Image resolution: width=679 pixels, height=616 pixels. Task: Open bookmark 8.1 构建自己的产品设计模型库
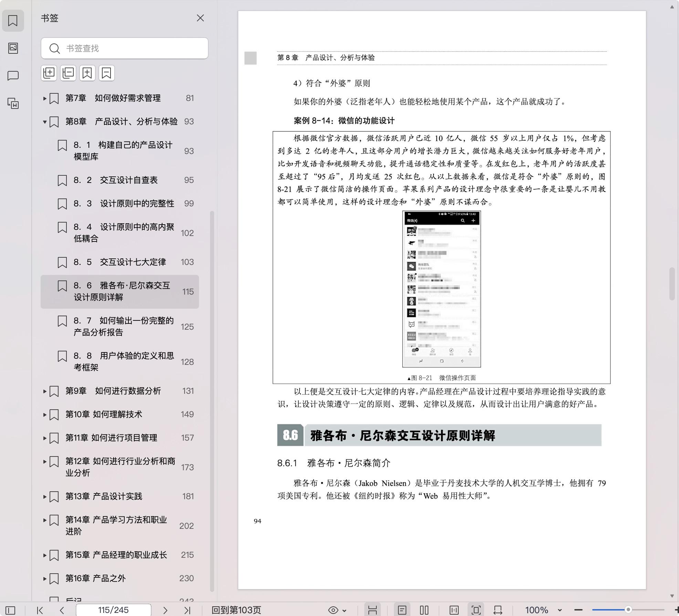click(120, 151)
